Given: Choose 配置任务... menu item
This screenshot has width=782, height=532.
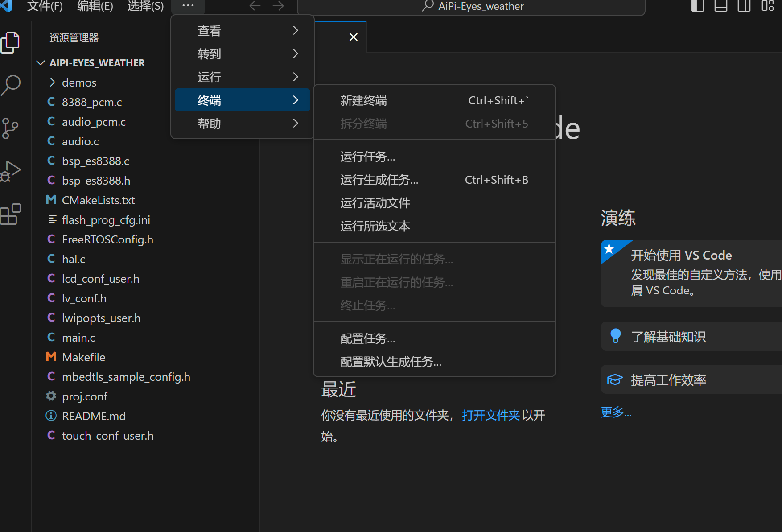Looking at the screenshot, I should point(434,338).
